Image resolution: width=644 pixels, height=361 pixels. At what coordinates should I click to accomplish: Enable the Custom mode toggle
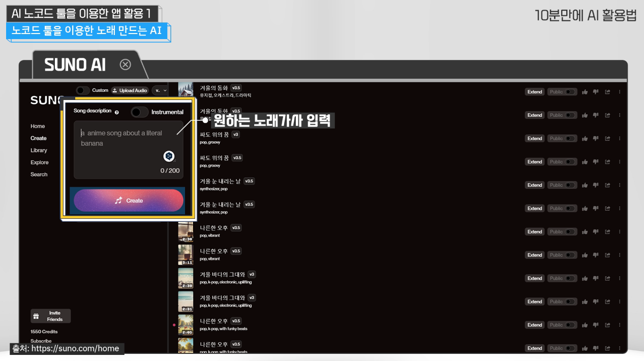(83, 90)
